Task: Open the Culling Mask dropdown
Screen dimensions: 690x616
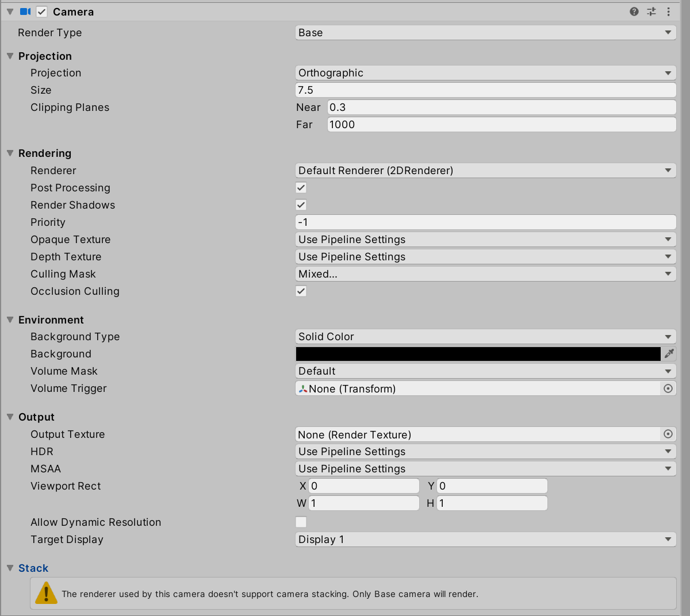Action: pyautogui.click(x=485, y=274)
